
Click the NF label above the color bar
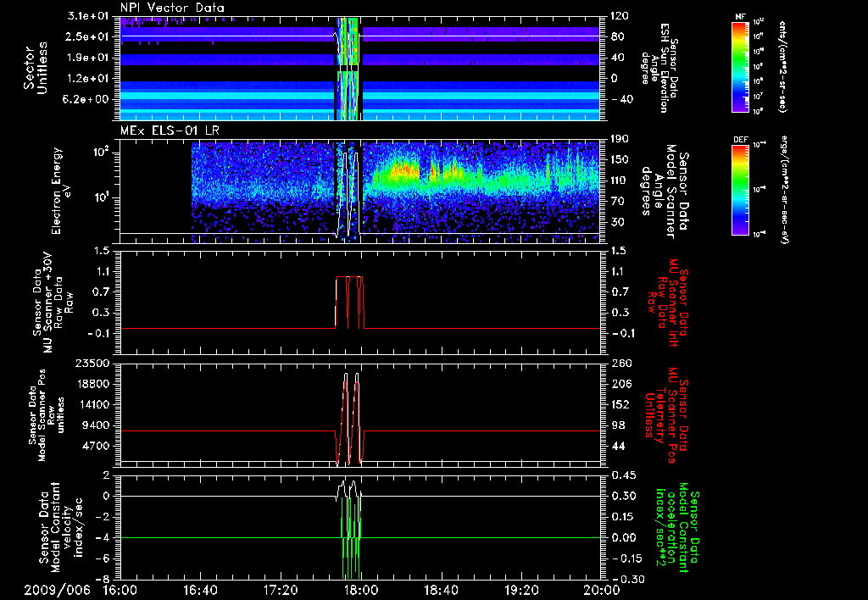tap(740, 17)
